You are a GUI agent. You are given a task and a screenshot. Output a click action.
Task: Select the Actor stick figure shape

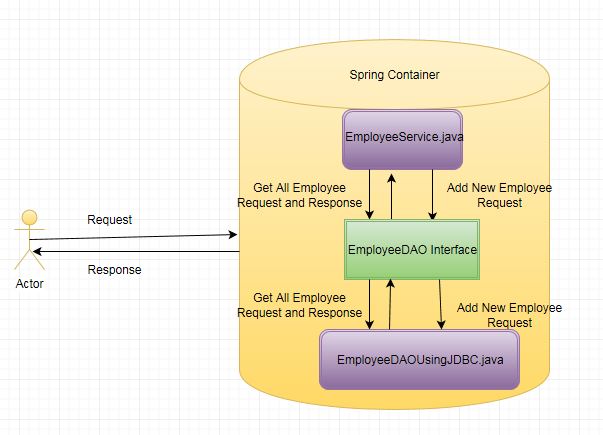30,240
